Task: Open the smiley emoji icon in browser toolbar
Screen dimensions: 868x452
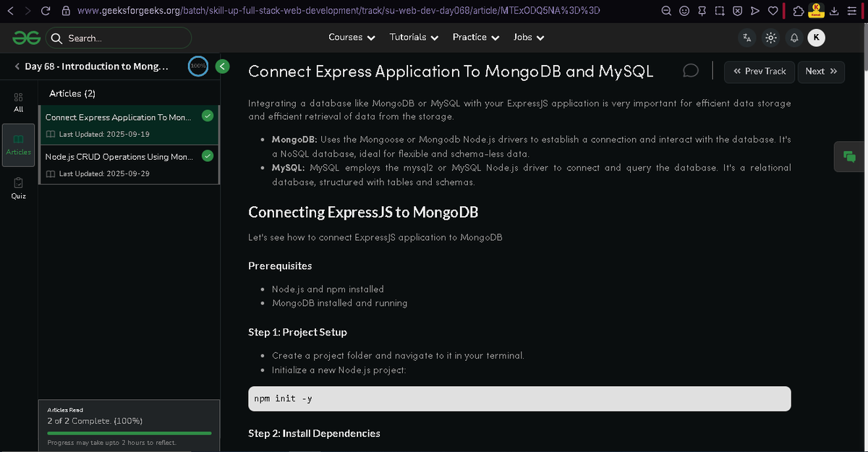Action: [684, 11]
